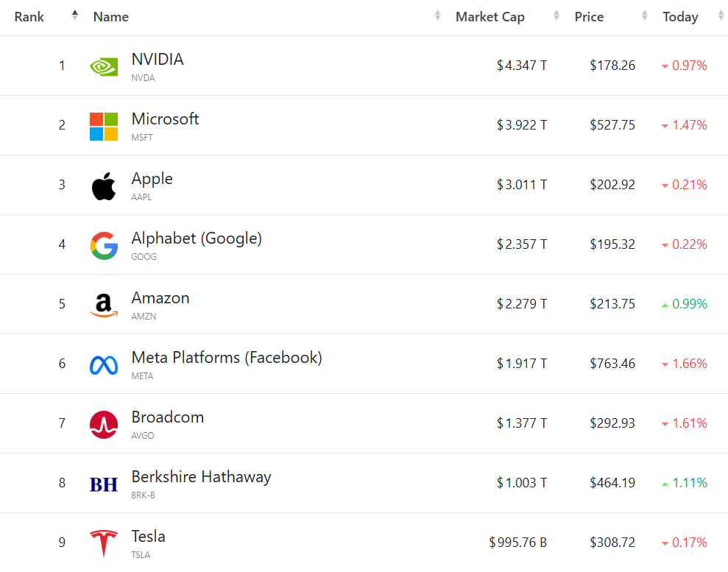The image size is (728, 572).
Task: Sort table by Rank arrows
Action: click(74, 15)
